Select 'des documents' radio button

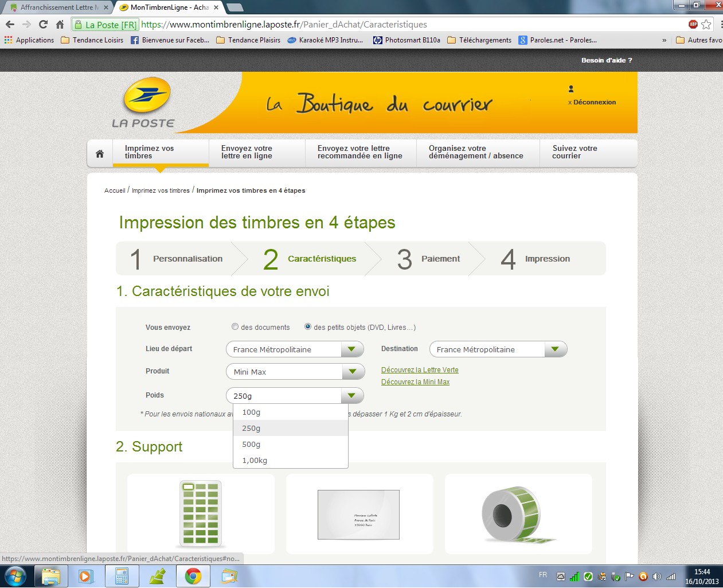pyautogui.click(x=235, y=326)
